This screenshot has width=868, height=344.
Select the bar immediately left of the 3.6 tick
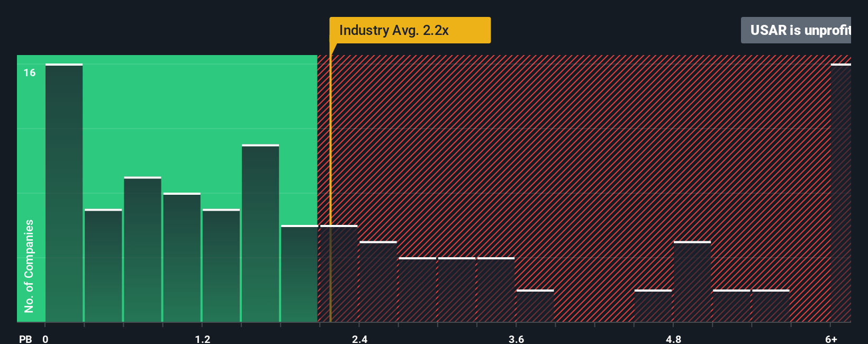pyautogui.click(x=496, y=289)
